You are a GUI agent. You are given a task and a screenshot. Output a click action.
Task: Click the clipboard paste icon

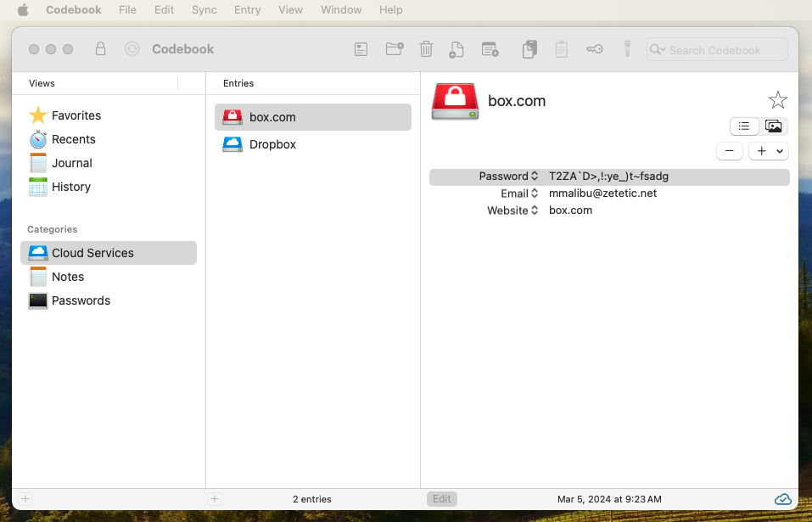562,50
